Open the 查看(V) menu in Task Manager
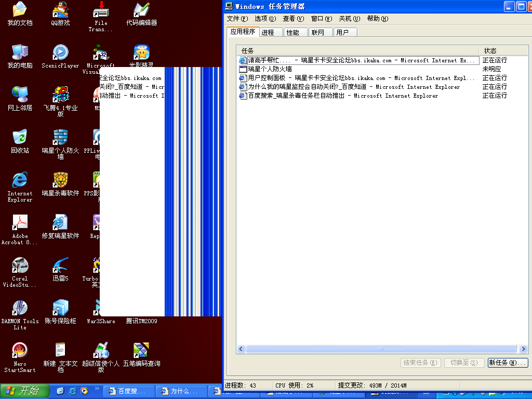The width and height of the screenshot is (532, 399). tap(294, 19)
